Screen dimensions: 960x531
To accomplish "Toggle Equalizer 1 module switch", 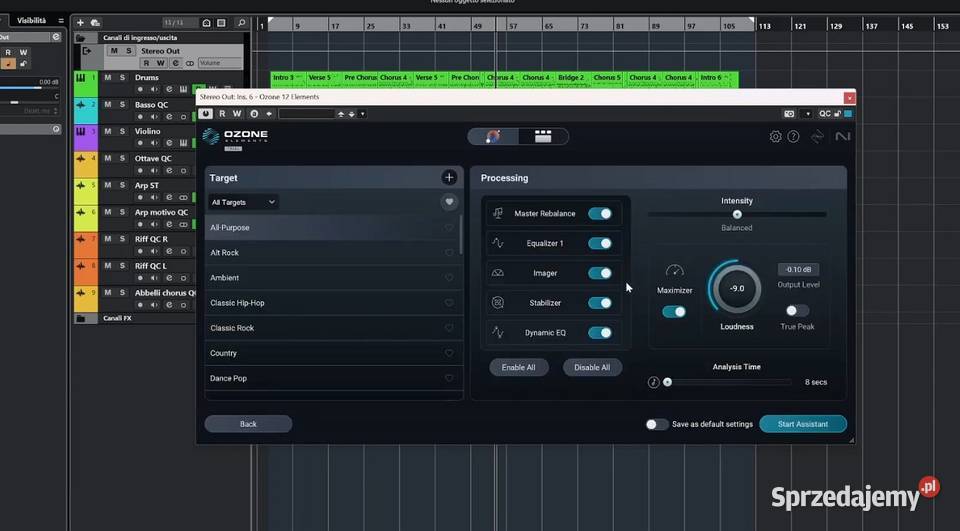I will (x=599, y=243).
